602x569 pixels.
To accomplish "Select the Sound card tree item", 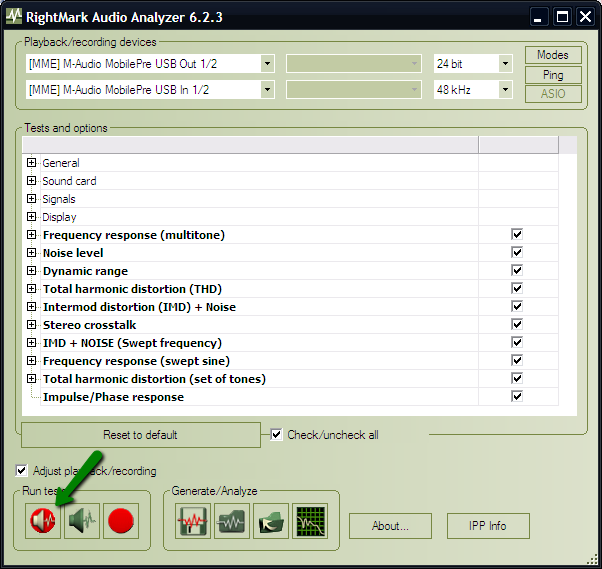I will tap(69, 181).
